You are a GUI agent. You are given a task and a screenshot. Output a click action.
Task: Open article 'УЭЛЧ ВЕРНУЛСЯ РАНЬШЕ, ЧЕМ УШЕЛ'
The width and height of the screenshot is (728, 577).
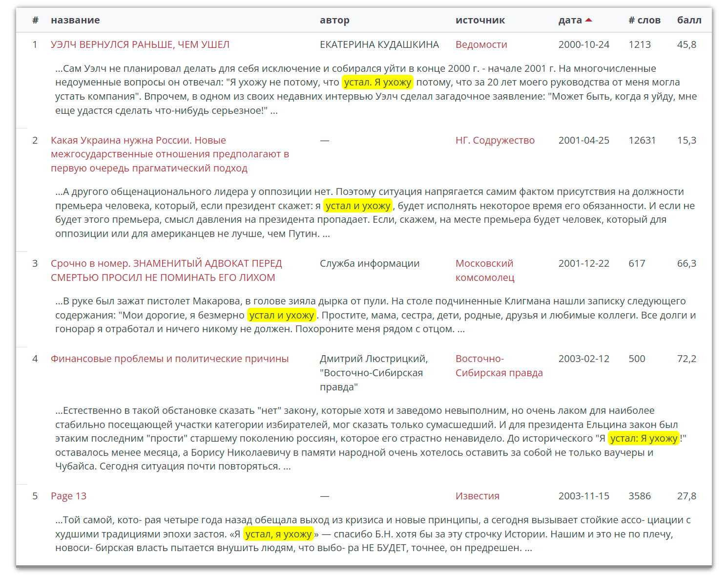[140, 44]
